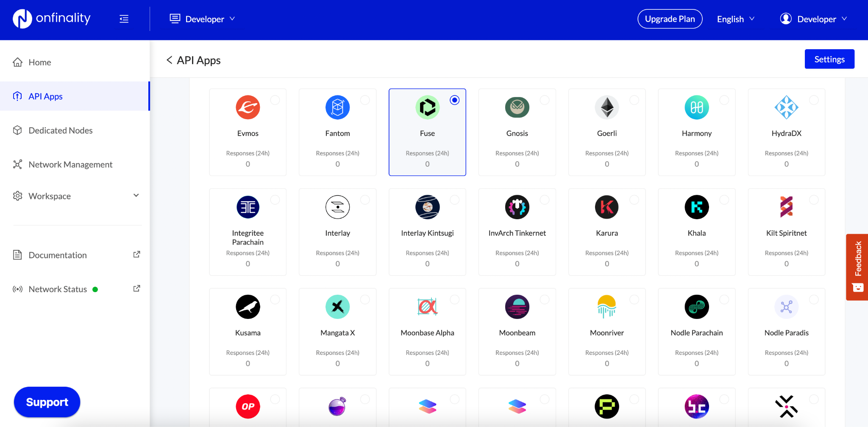
Task: Collapse sidebar with the menu fold icon
Action: pos(124,19)
